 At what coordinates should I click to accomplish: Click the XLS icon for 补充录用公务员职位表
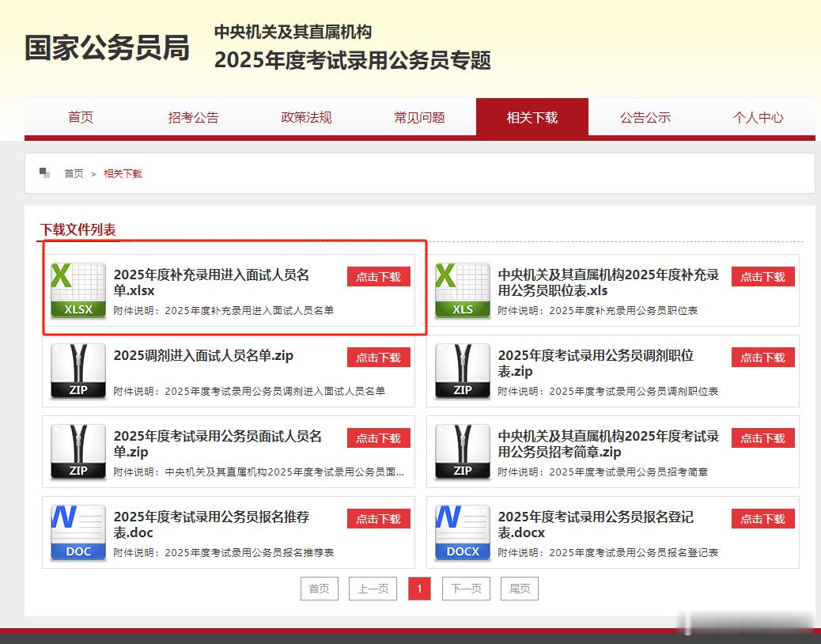click(462, 290)
